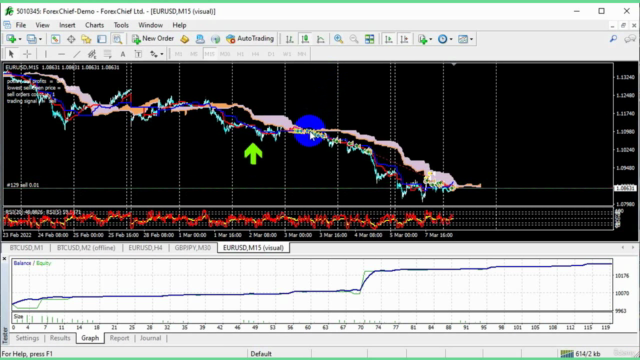Image resolution: width=640 pixels, height=360 pixels.
Task: Expand the Arrows tool dropdown
Action: (x=162, y=54)
